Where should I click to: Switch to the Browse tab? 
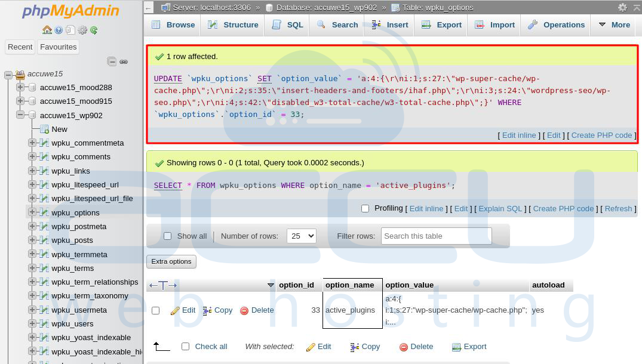coord(173,24)
